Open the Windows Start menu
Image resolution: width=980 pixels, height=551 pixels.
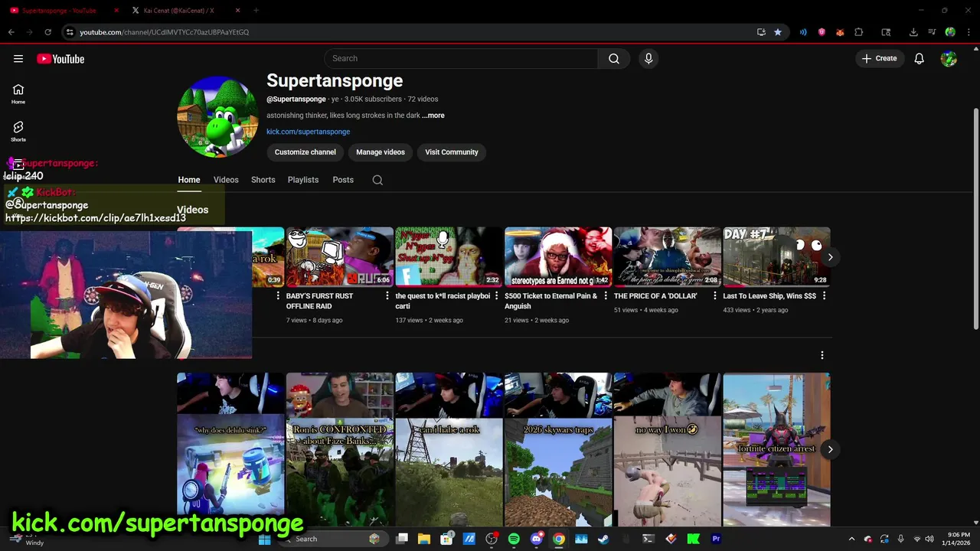(264, 539)
